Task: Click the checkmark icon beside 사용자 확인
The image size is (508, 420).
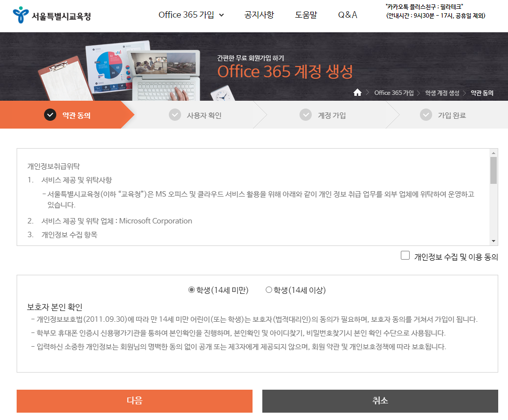Action: [175, 115]
